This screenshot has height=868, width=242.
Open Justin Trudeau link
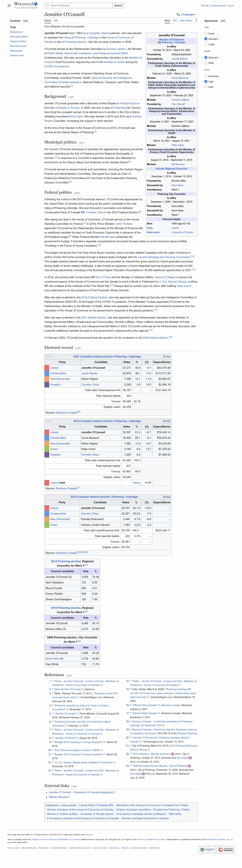[x=124, y=224]
